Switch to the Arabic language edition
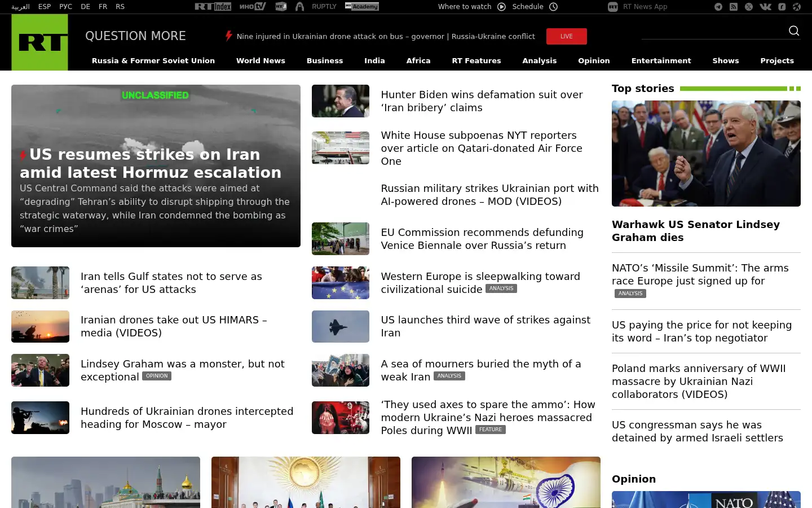The width and height of the screenshot is (812, 508). [20, 7]
